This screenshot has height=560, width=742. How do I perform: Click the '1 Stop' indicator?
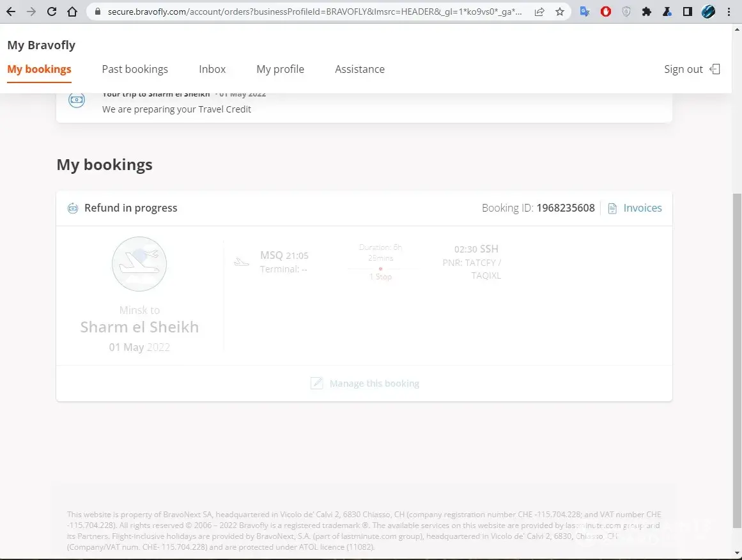tap(380, 276)
